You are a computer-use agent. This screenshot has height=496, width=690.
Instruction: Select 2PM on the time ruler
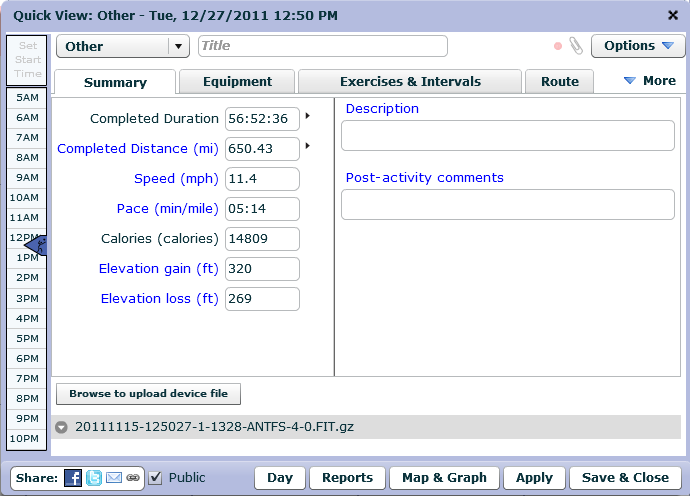point(27,278)
